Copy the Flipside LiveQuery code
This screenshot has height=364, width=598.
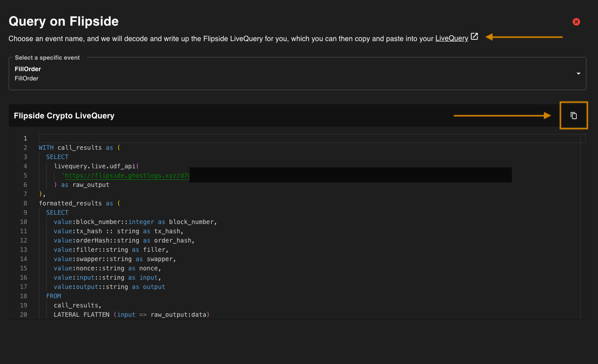pyautogui.click(x=574, y=116)
